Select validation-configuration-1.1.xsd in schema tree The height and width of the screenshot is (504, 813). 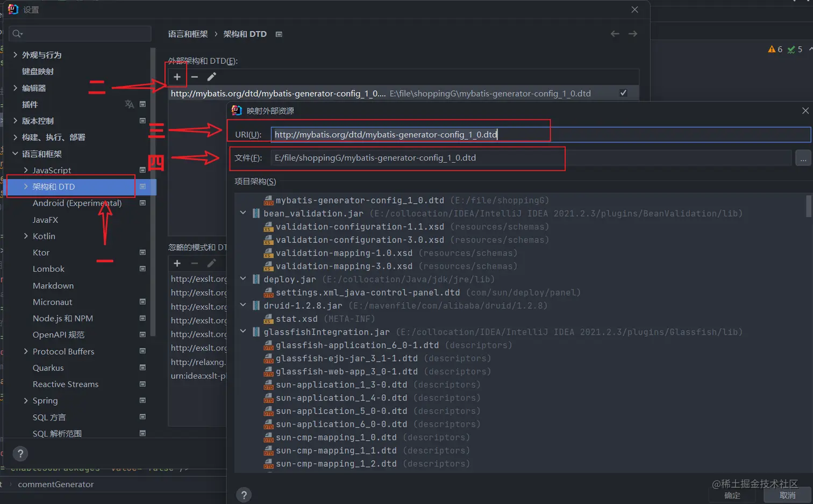pos(360,227)
